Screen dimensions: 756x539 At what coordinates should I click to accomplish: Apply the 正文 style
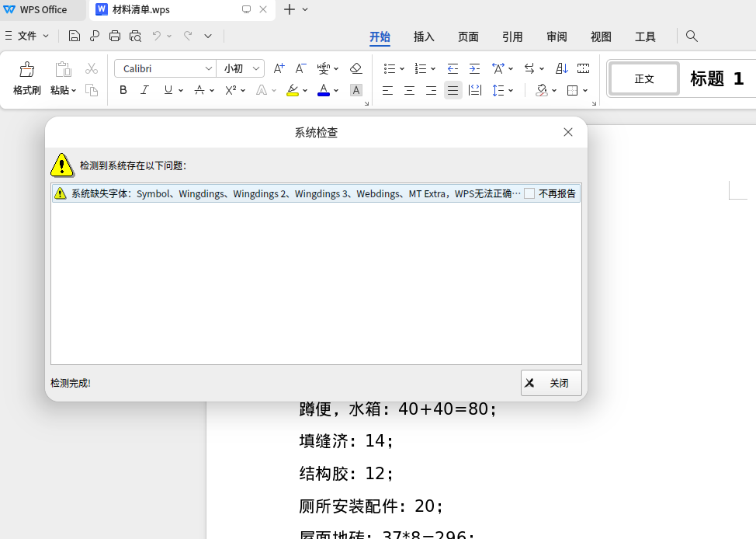tap(644, 78)
